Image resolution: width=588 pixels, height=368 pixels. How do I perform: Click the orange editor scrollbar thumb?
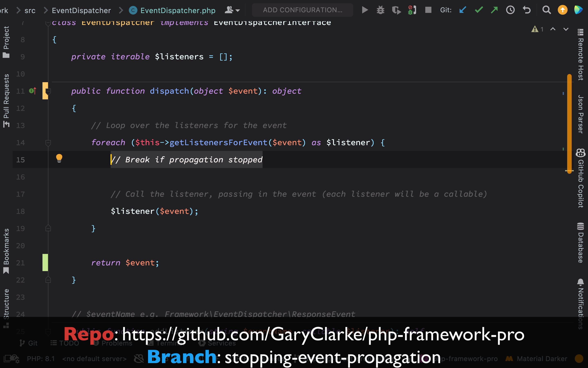(569, 124)
